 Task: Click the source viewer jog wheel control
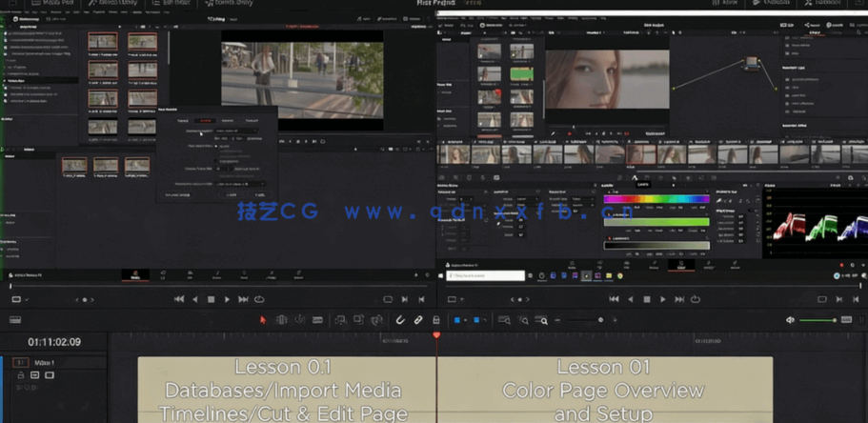point(85,299)
